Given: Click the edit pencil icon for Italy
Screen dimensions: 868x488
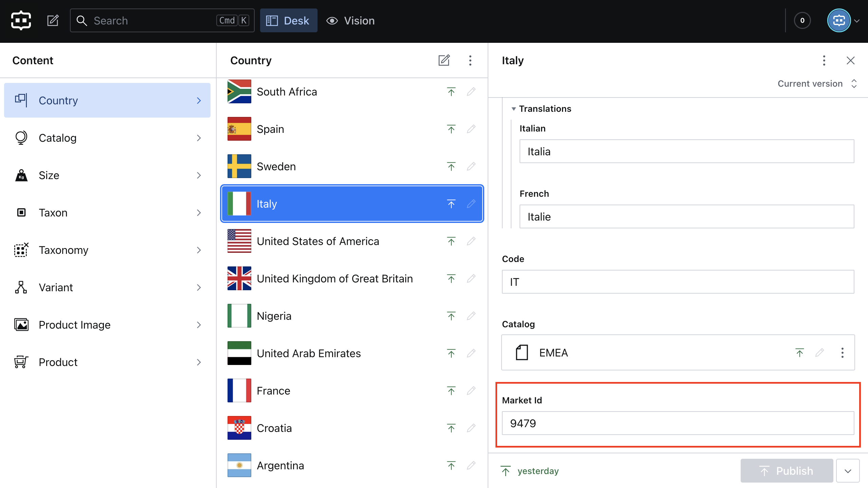Looking at the screenshot, I should (x=471, y=204).
